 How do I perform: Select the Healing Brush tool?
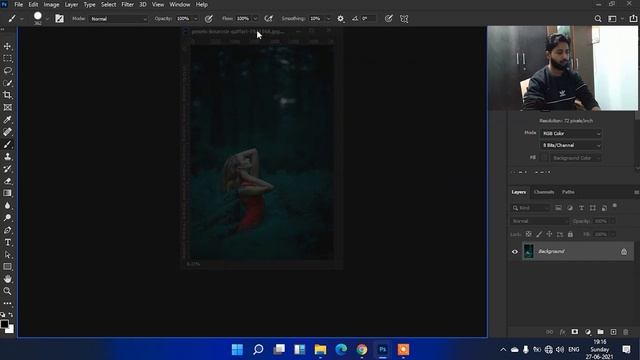(7, 132)
